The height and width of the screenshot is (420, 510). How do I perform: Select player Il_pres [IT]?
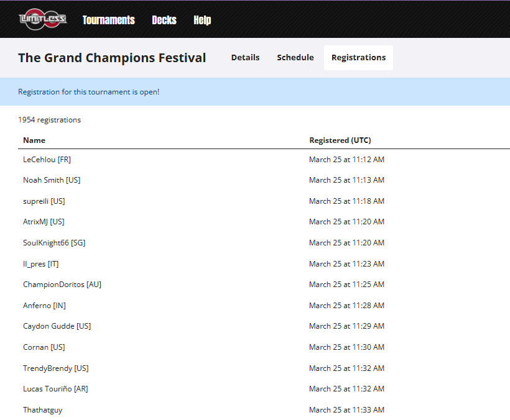[x=40, y=264]
